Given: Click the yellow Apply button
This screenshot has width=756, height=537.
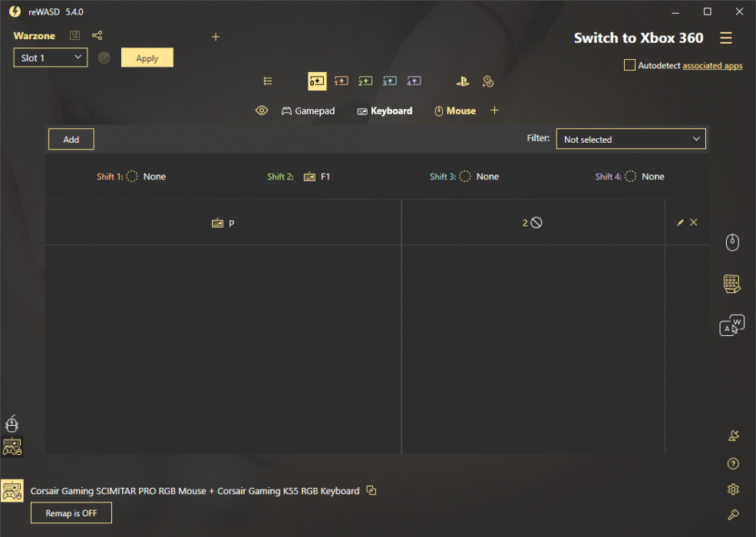Looking at the screenshot, I should [147, 58].
